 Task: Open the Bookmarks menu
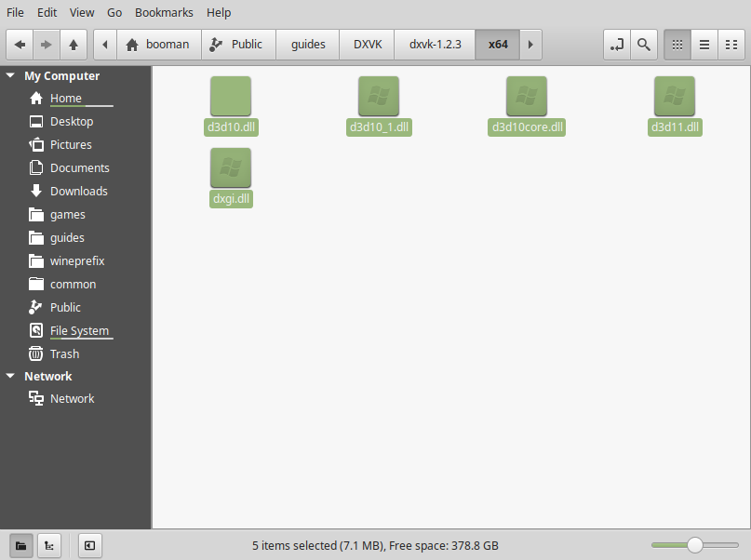164,12
